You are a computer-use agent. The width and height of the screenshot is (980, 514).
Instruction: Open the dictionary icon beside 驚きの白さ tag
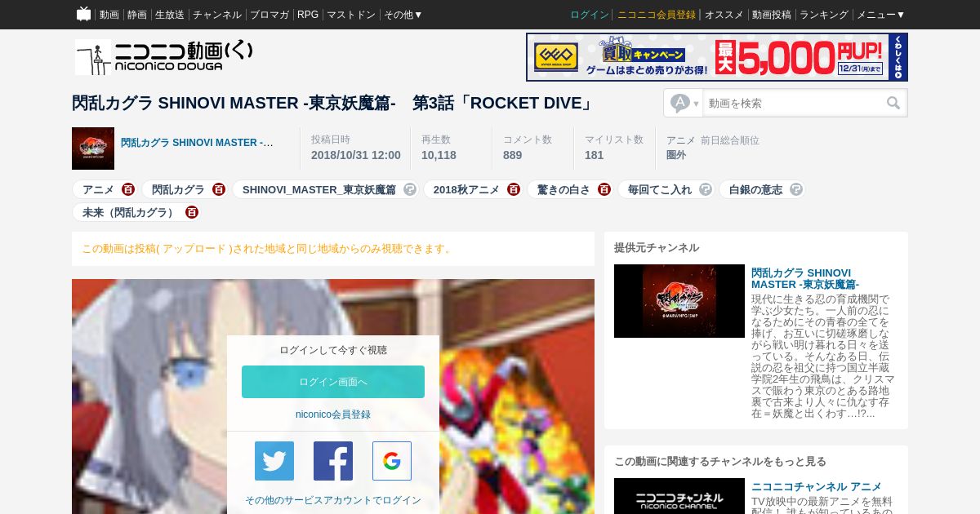pyautogui.click(x=604, y=189)
